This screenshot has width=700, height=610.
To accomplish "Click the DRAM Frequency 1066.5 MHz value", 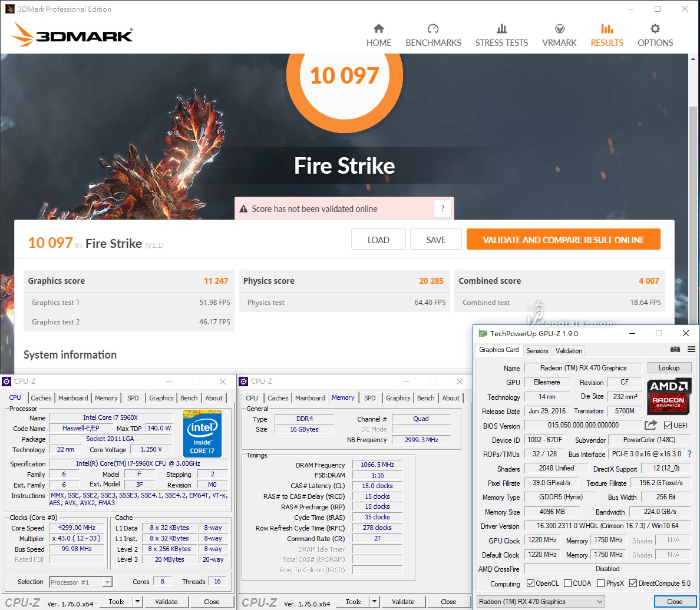I will (377, 465).
